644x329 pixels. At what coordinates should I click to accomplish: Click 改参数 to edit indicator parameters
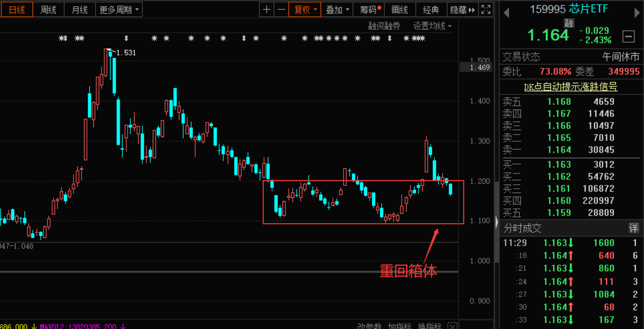coord(369,326)
